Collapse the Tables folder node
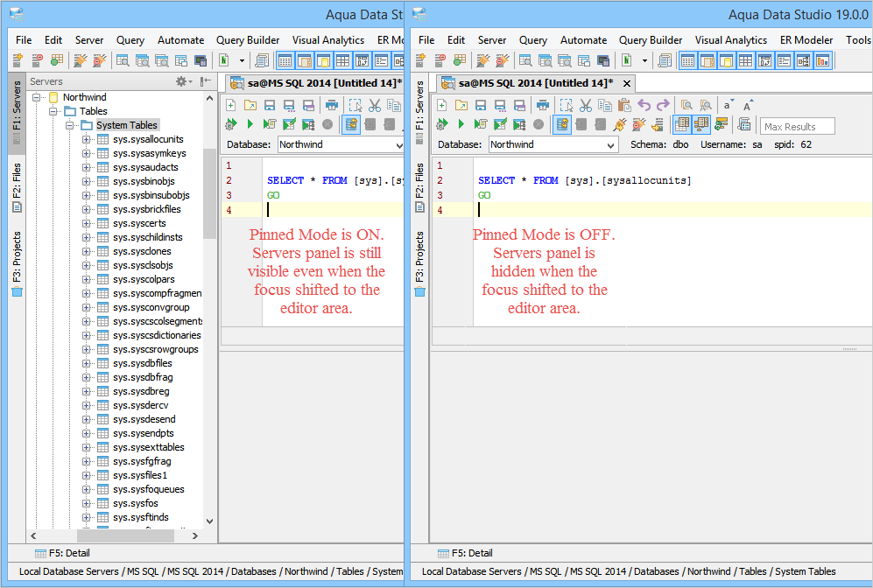 coord(53,111)
